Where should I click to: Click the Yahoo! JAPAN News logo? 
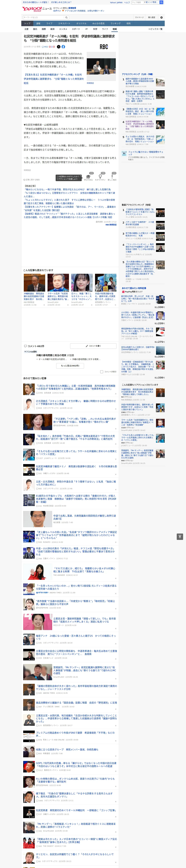click(x=37, y=9)
